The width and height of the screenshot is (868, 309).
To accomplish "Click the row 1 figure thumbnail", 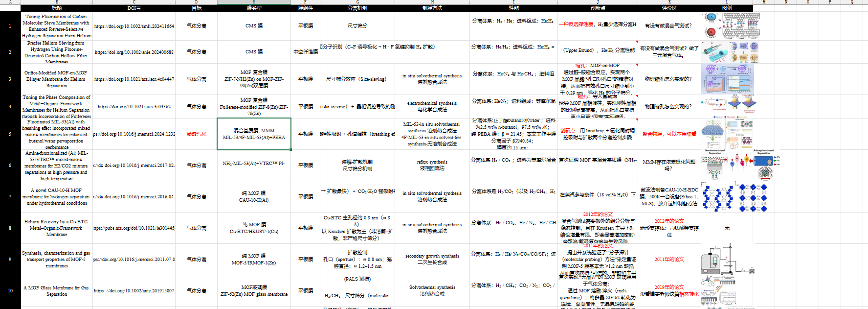I will pyautogui.click(x=732, y=26).
